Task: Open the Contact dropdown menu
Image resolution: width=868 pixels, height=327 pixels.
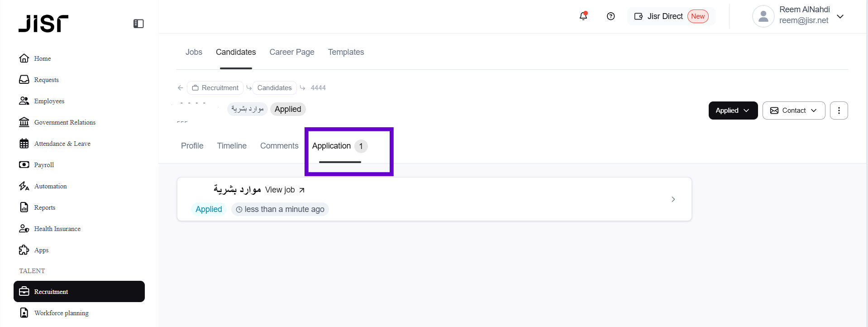Action: click(793, 111)
